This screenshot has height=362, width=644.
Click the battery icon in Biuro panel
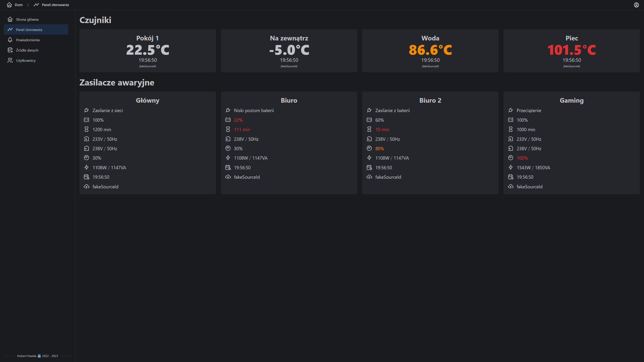click(x=228, y=120)
